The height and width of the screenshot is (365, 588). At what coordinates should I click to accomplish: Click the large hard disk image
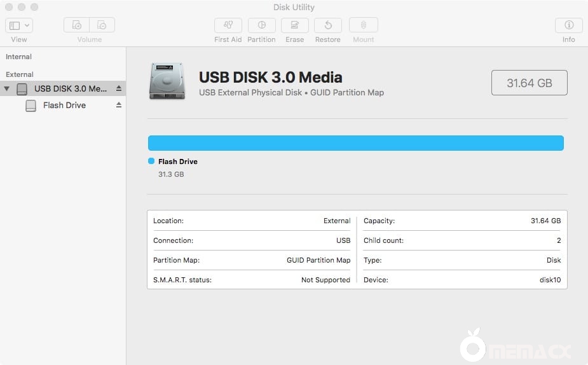click(167, 81)
